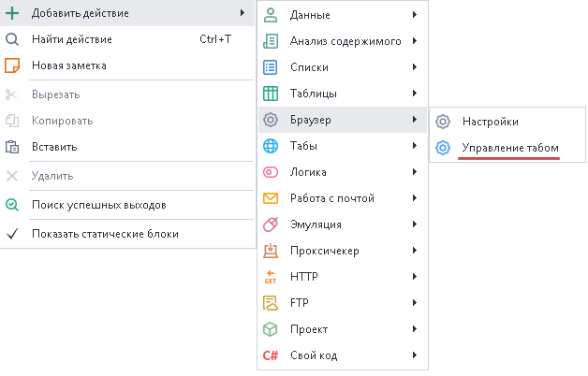
Task: Expand the HTTP submenu arrow
Action: click(414, 277)
